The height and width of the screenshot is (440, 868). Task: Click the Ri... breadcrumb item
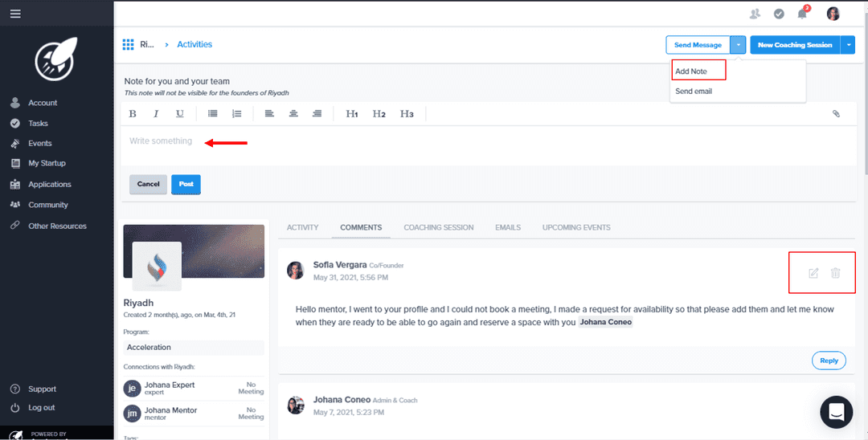(147, 44)
